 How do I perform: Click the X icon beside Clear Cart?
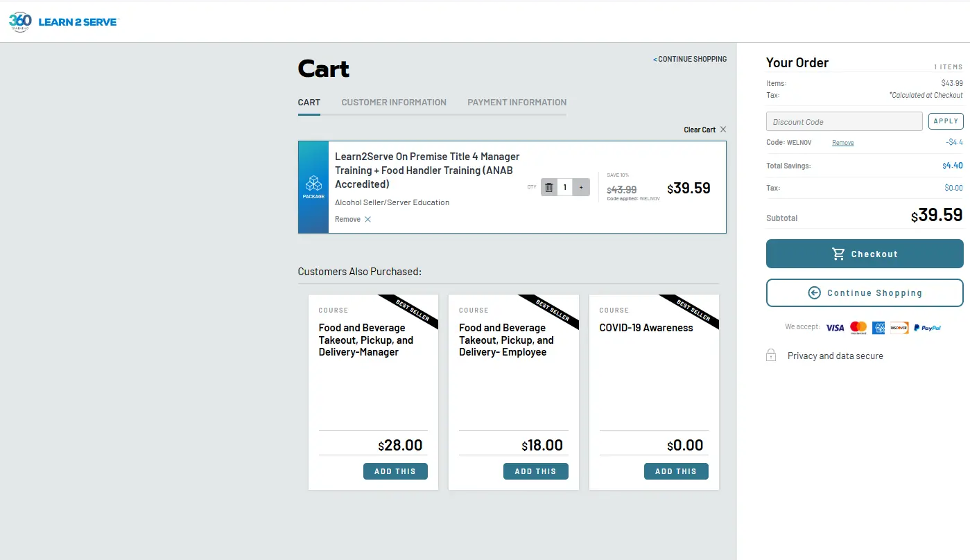723,130
